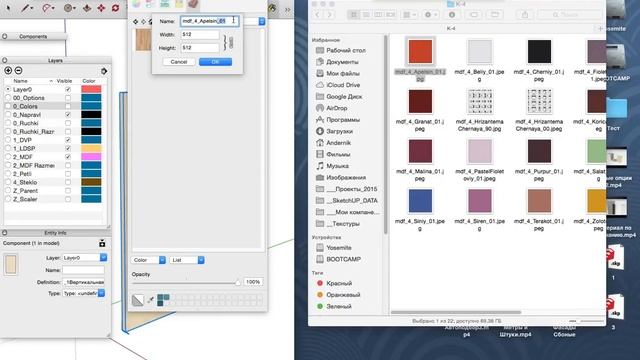Go forward in Finder window

coord(329,15)
